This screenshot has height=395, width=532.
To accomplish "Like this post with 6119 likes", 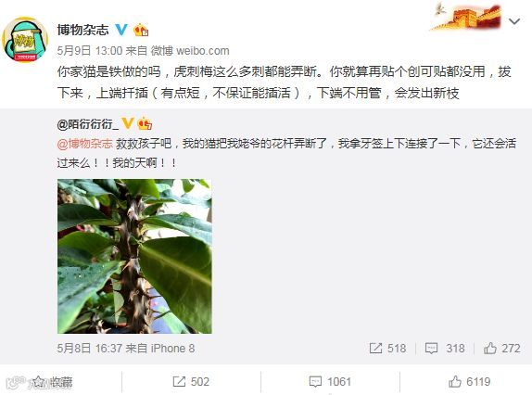I will (470, 382).
